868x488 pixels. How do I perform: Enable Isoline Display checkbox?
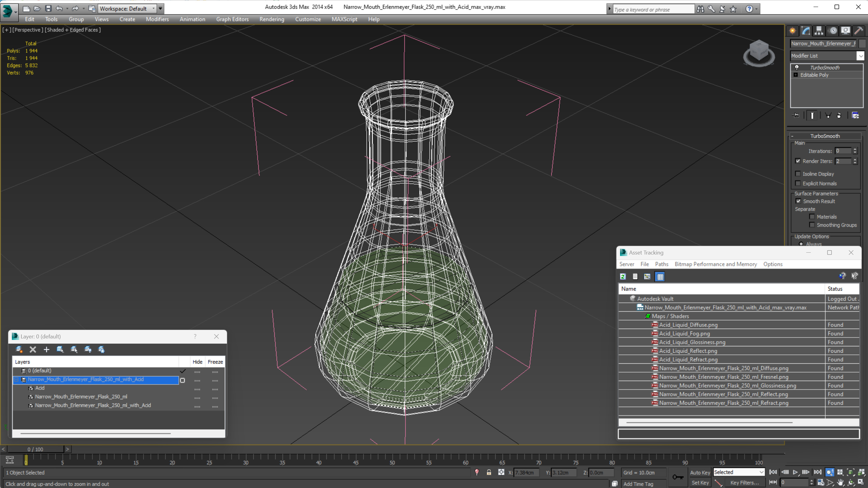(798, 174)
